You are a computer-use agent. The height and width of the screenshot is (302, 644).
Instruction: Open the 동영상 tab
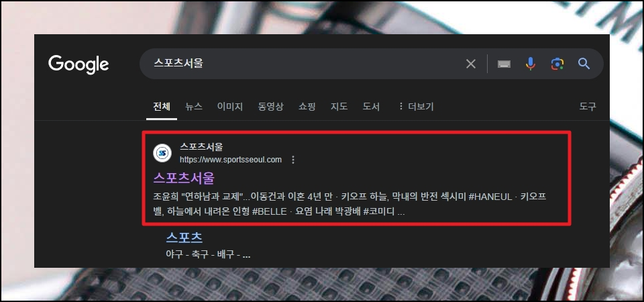[x=270, y=107]
